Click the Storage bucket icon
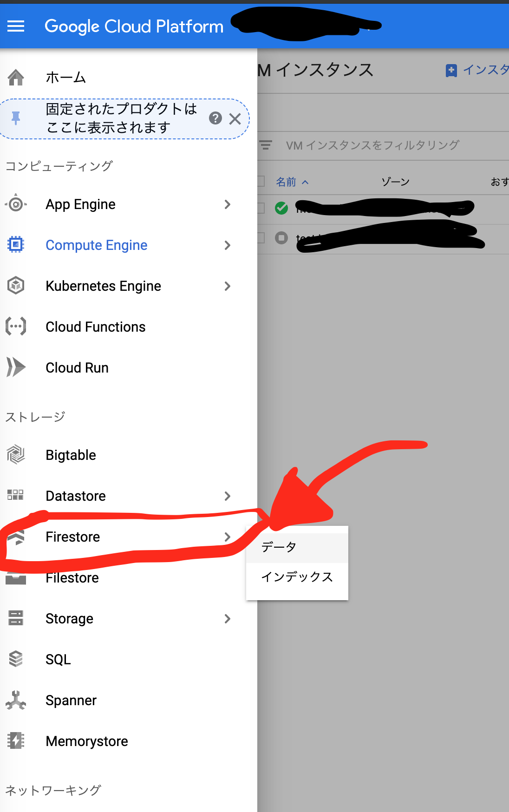 click(x=16, y=618)
